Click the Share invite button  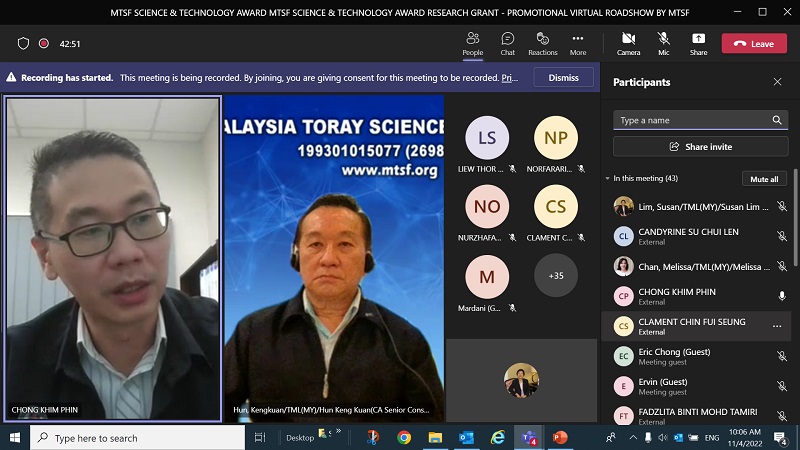(x=701, y=147)
